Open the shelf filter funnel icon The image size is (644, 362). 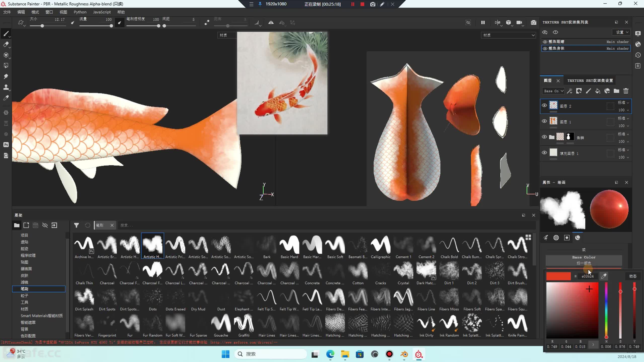tap(76, 225)
